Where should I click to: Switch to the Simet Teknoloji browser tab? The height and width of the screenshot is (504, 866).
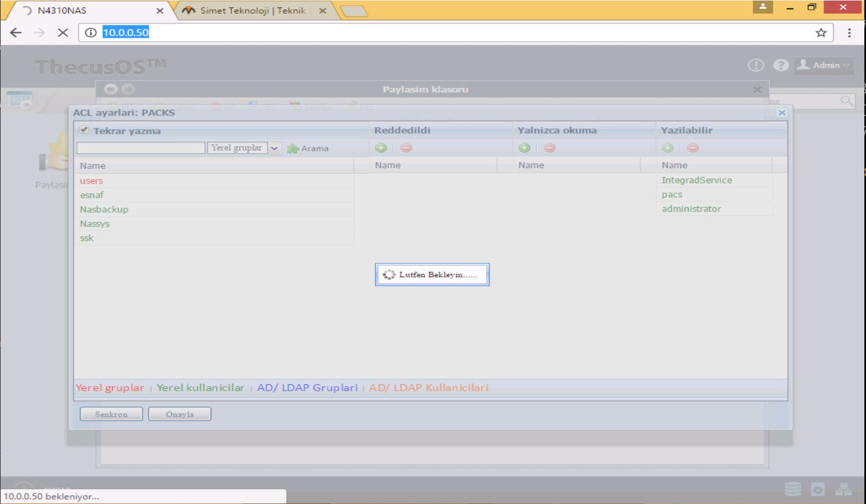tap(252, 11)
